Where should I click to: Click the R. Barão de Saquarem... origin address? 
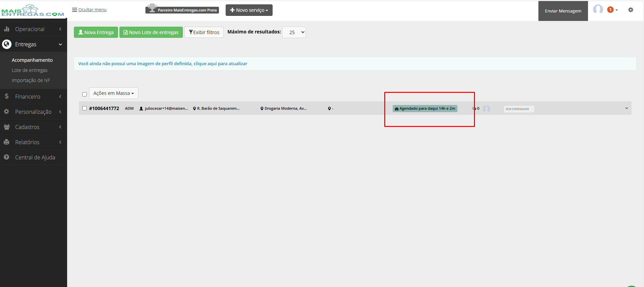(216, 108)
